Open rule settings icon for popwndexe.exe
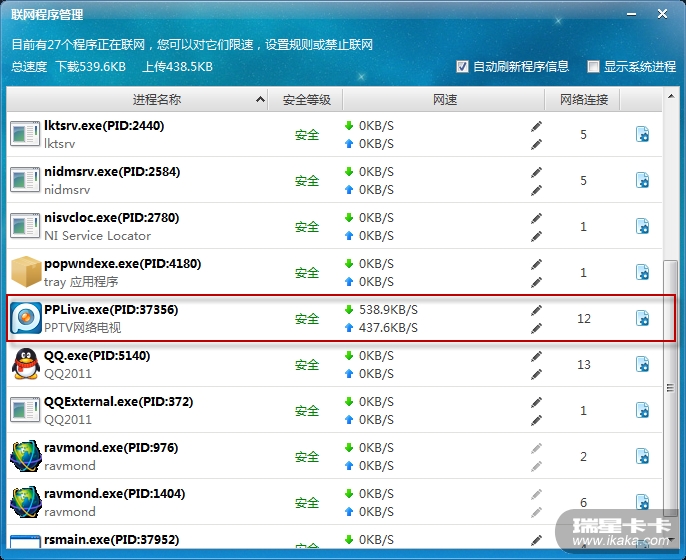This screenshot has width=686, height=560. tap(642, 273)
